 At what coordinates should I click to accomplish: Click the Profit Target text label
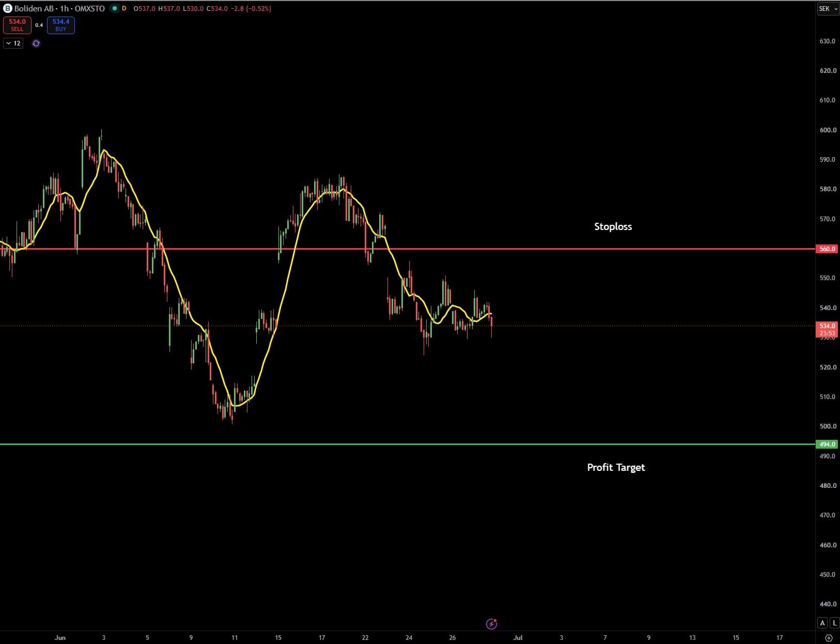pyautogui.click(x=616, y=467)
